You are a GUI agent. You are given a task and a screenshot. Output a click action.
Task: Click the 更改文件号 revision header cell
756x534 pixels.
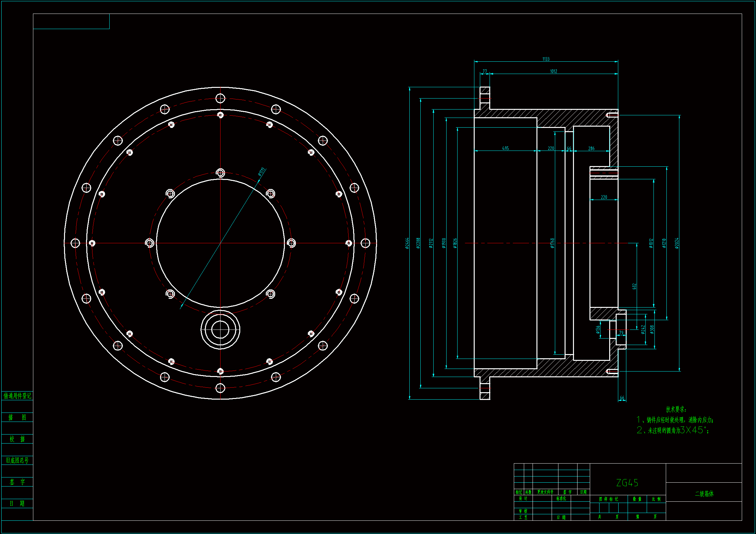545,492
